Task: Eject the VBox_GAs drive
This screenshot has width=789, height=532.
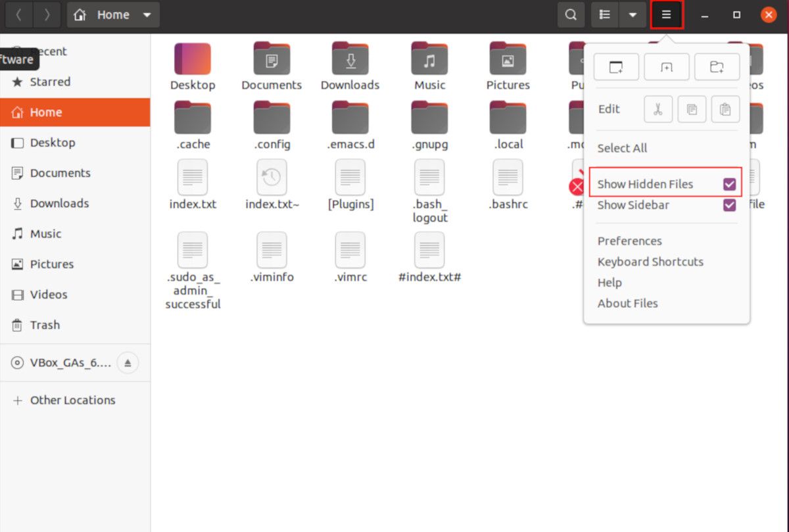Action: pyautogui.click(x=128, y=362)
